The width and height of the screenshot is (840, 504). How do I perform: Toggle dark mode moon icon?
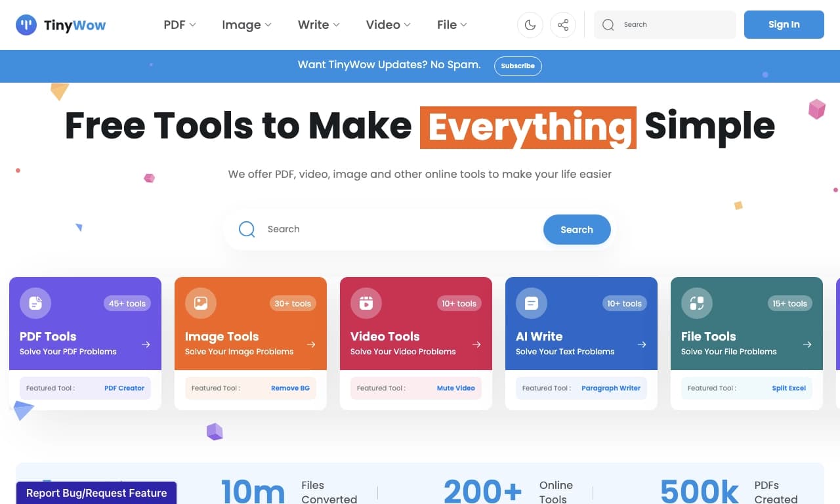click(x=530, y=25)
